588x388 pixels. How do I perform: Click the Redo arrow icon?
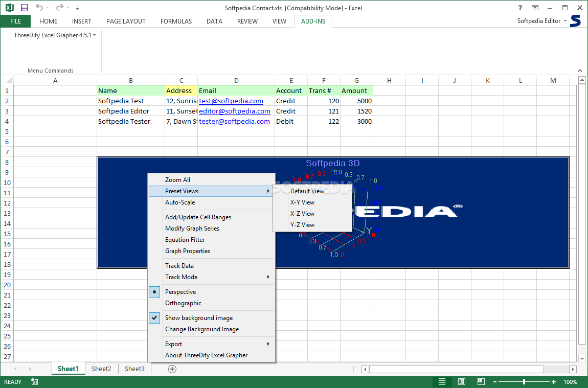pos(59,8)
